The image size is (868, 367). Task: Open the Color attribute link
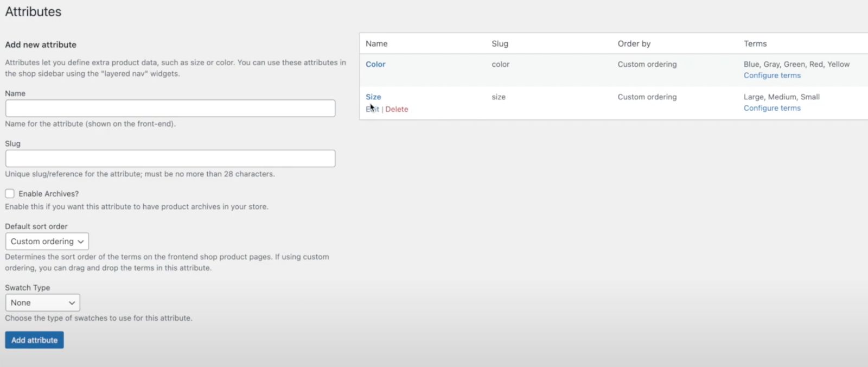(x=375, y=64)
